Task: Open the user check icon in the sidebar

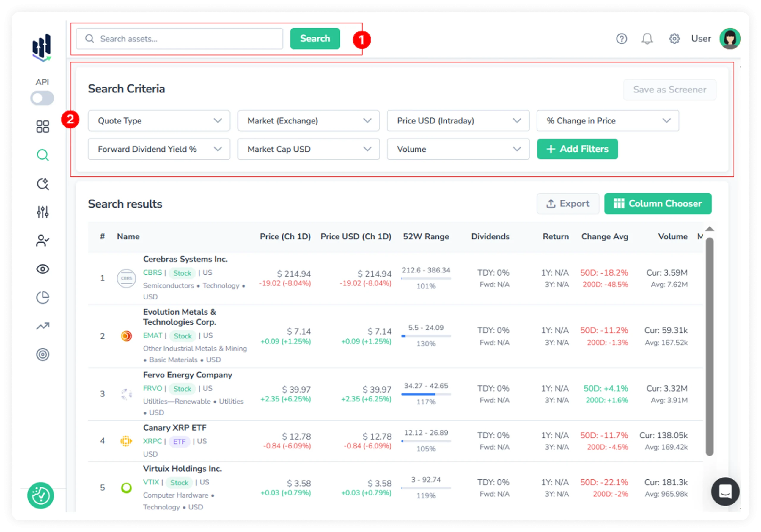Action: pyautogui.click(x=43, y=241)
